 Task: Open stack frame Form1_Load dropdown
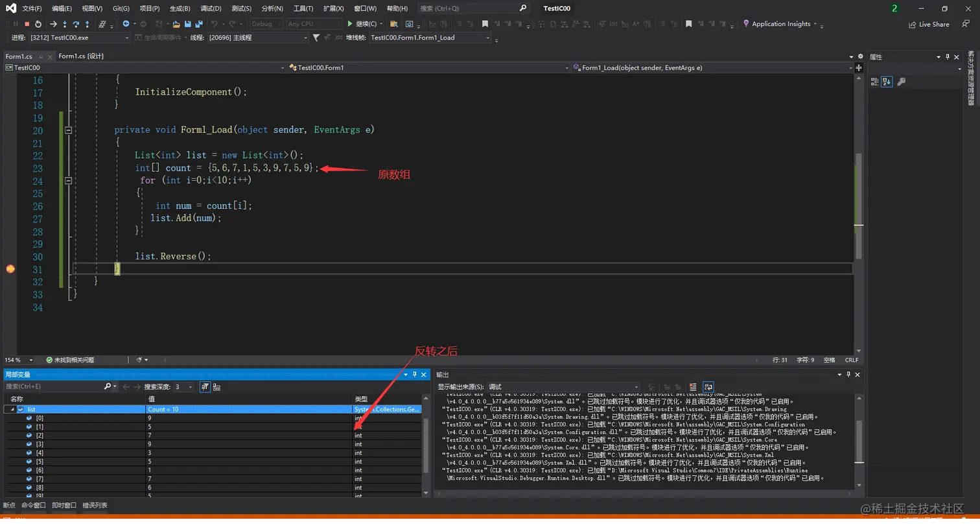[430, 38]
